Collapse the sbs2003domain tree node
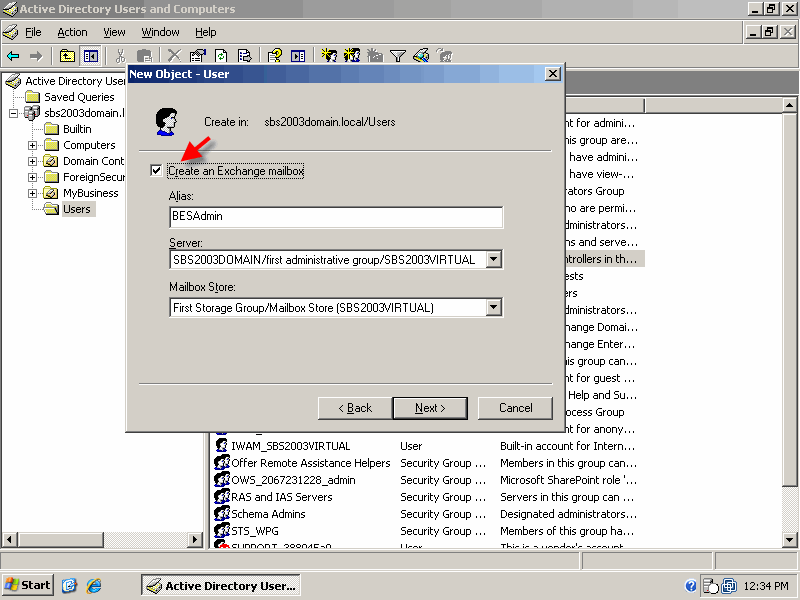Screen dimensions: 800x600 pos(14,113)
